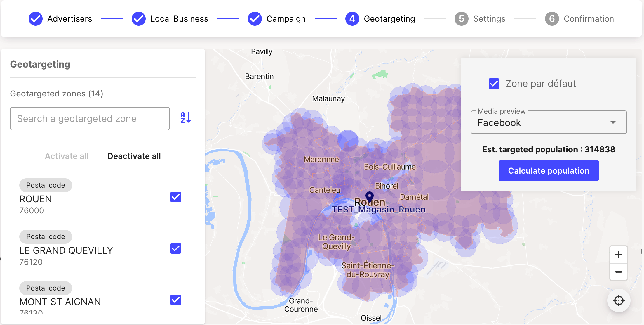Click the Saint-Étienne-du-Rouvray map label
Viewport: 644px width, 325px height.
click(x=368, y=270)
